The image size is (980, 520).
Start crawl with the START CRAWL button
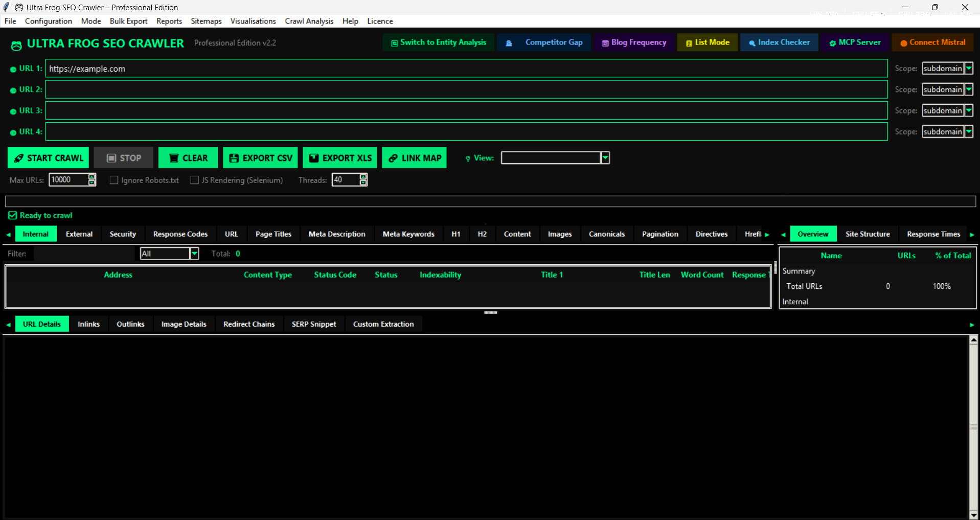pyautogui.click(x=48, y=158)
